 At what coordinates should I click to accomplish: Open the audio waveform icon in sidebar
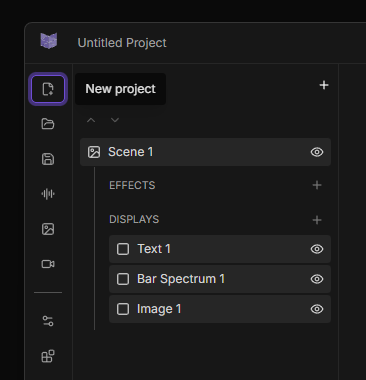tap(48, 194)
